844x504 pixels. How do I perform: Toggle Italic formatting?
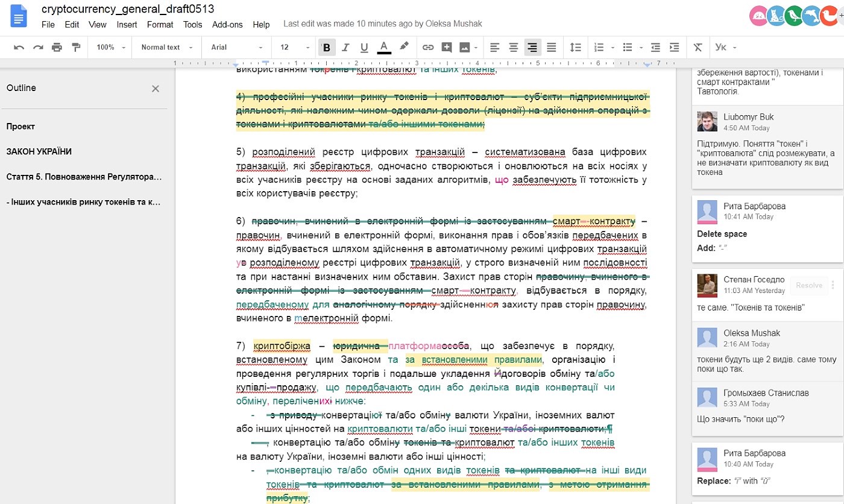click(x=345, y=47)
